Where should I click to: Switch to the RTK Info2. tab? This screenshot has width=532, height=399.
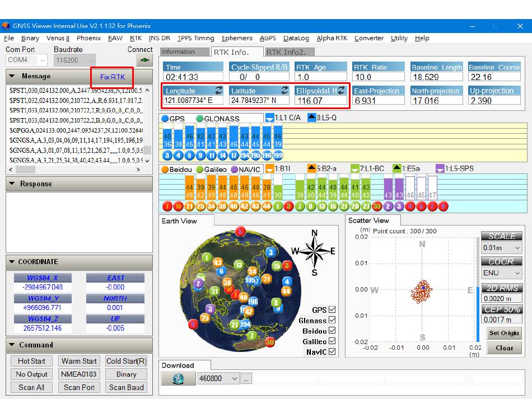pos(289,52)
